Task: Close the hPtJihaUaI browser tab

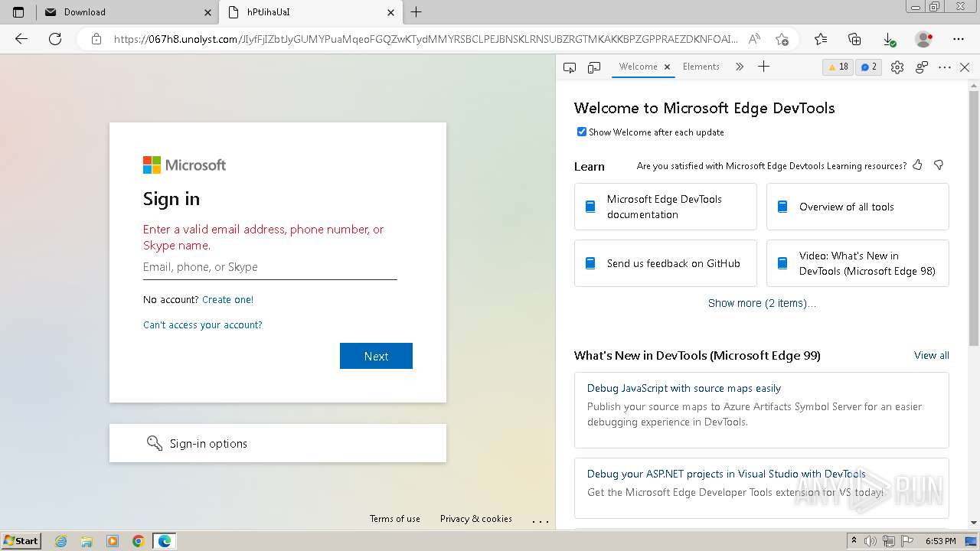Action: pyautogui.click(x=390, y=12)
